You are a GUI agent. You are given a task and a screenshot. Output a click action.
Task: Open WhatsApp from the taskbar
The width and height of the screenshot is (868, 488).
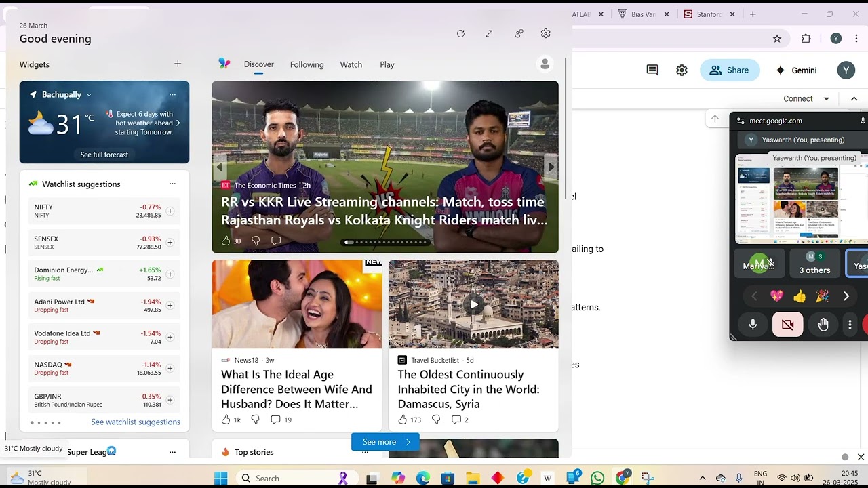coord(597,478)
